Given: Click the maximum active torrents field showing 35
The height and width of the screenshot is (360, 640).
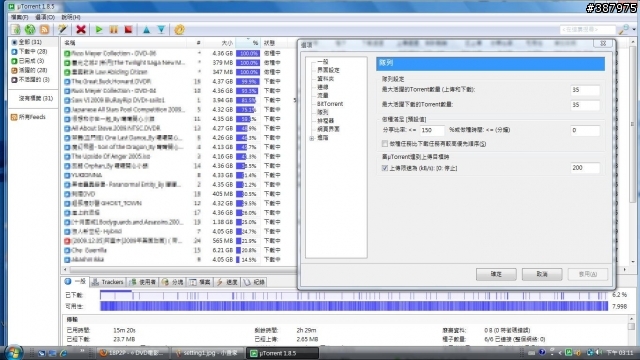Looking at the screenshot, I should [585, 90].
